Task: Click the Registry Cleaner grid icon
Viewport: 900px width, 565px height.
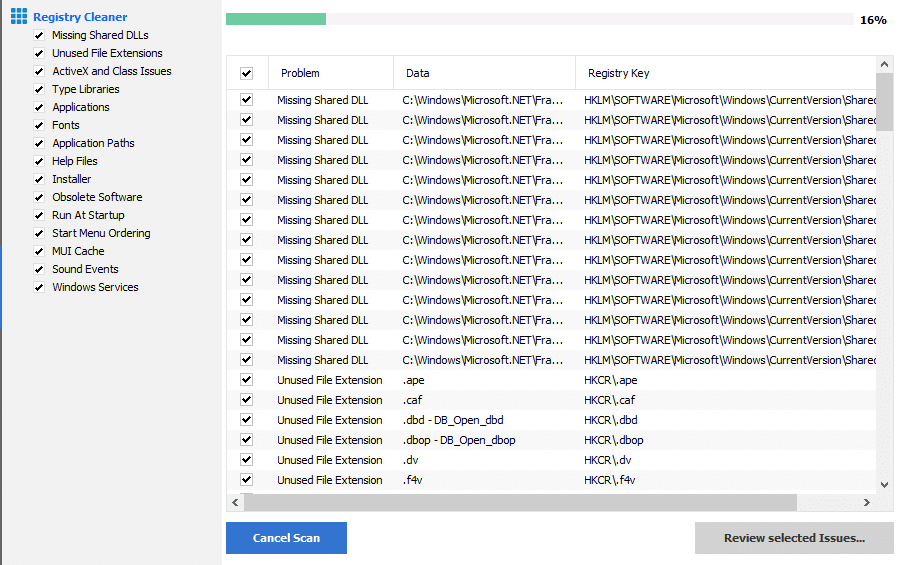Action: point(18,17)
